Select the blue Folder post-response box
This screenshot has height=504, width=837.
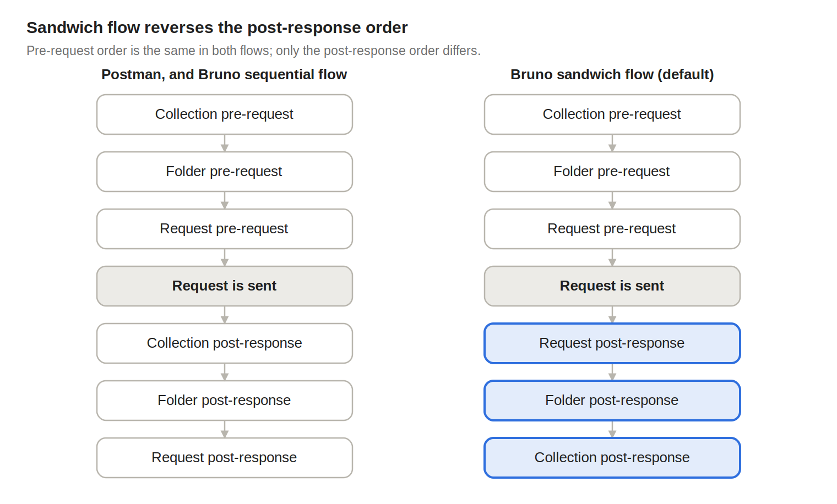[612, 401]
